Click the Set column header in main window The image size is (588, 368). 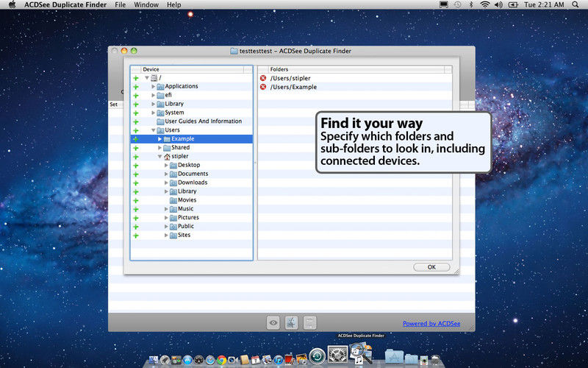point(115,105)
